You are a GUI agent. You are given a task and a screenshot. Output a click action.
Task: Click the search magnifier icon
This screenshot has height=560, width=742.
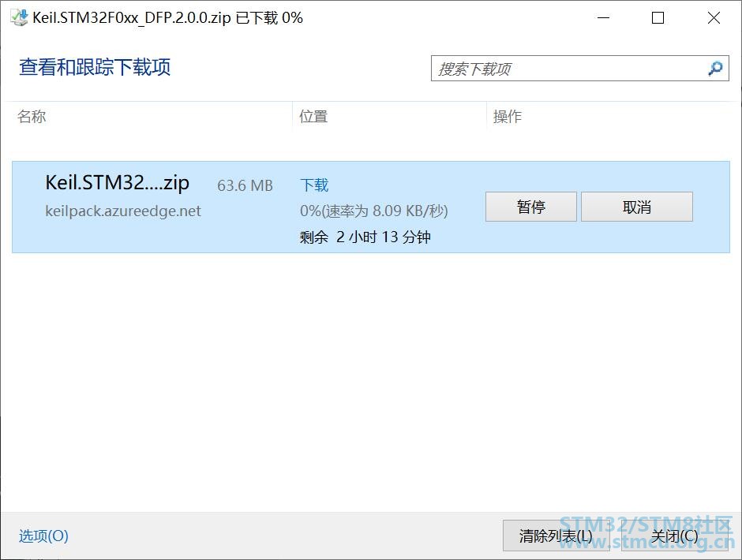(x=715, y=69)
